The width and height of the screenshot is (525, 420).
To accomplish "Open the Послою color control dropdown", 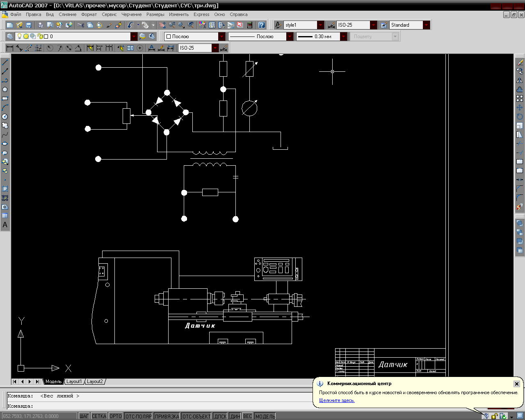I will coord(222,37).
